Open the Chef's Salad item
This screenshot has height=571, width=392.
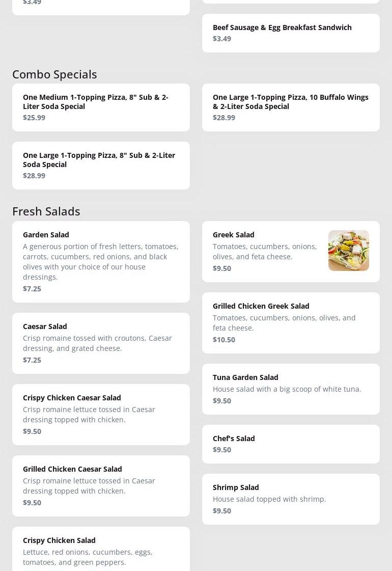click(x=290, y=444)
